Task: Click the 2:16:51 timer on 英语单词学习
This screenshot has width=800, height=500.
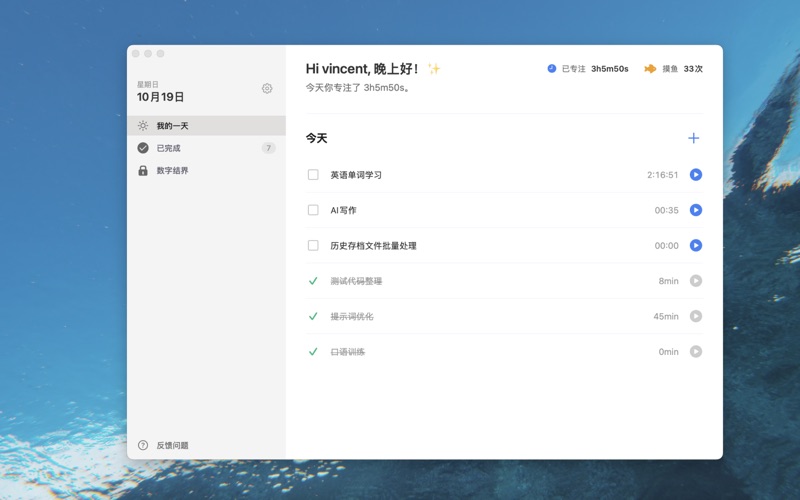Action: pyautogui.click(x=662, y=175)
